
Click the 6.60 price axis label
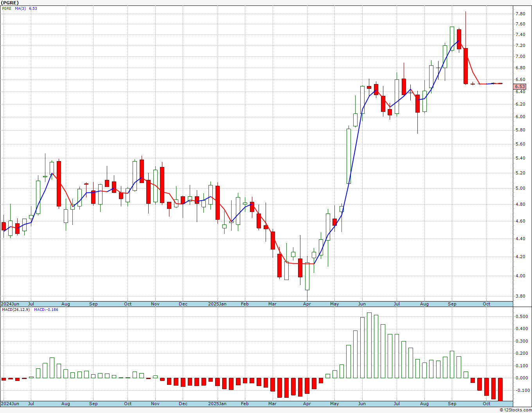pos(520,79)
